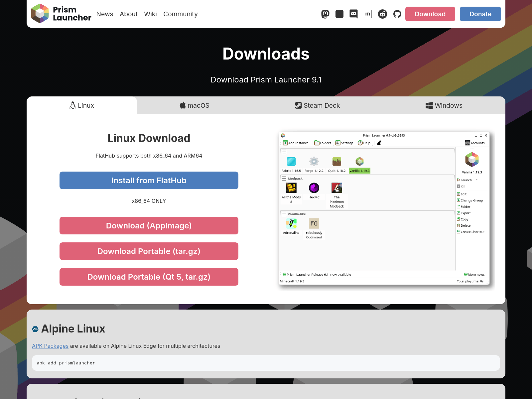The height and width of the screenshot is (399, 532).
Task: Select Forge 1.12.2 instance in screenshot
Action: pos(314,165)
